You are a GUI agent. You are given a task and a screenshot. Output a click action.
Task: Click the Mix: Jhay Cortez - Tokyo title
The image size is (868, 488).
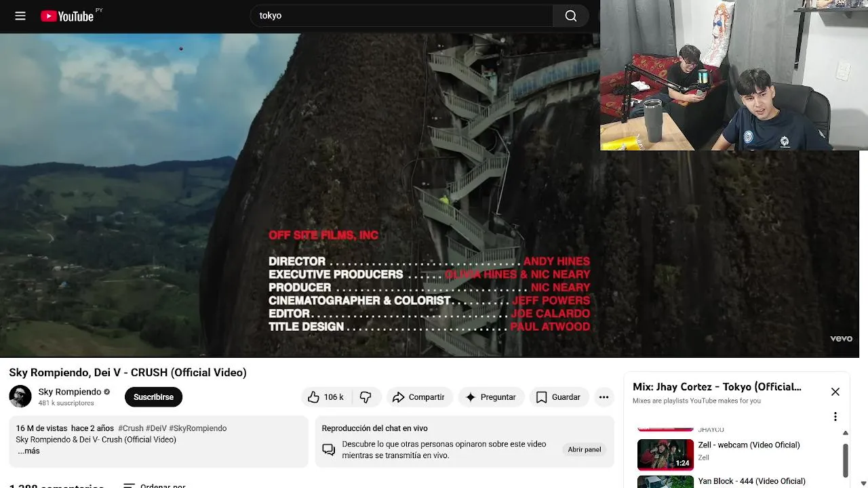(x=717, y=387)
